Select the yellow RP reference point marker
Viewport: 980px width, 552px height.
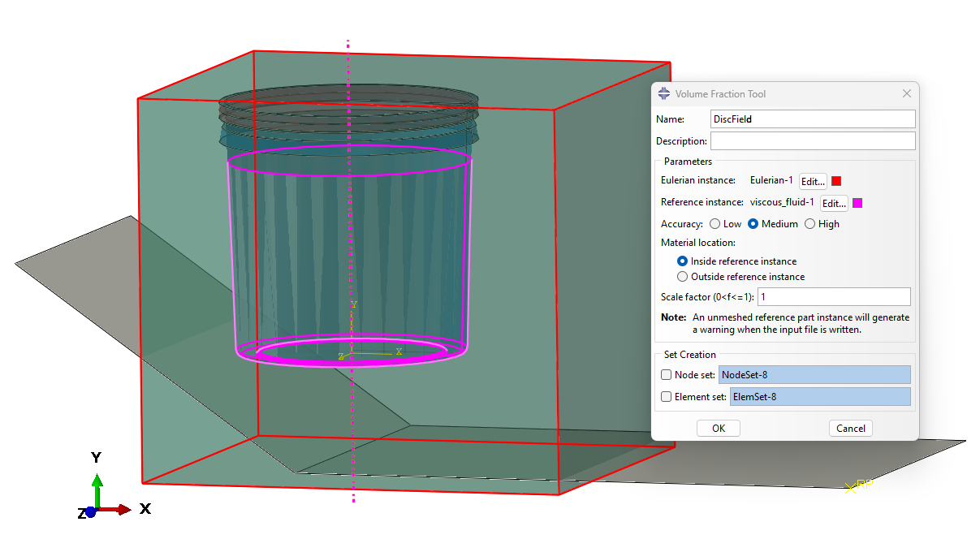[851, 488]
